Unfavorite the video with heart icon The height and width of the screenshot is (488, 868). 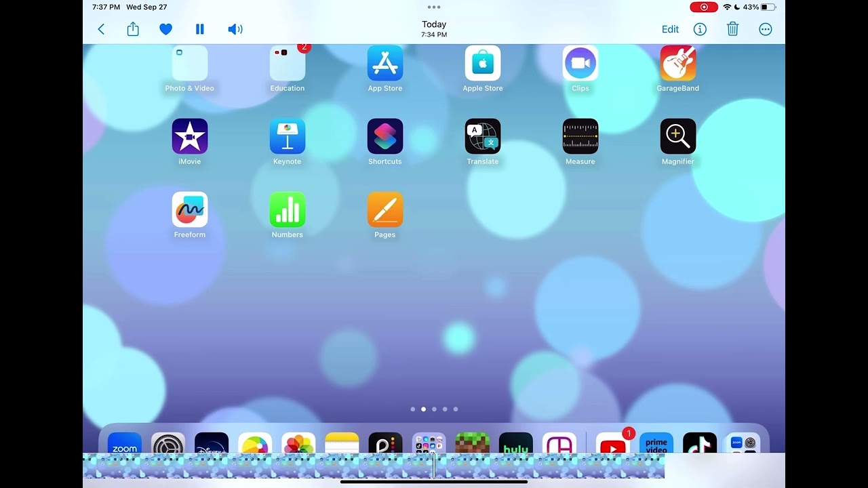(x=165, y=29)
